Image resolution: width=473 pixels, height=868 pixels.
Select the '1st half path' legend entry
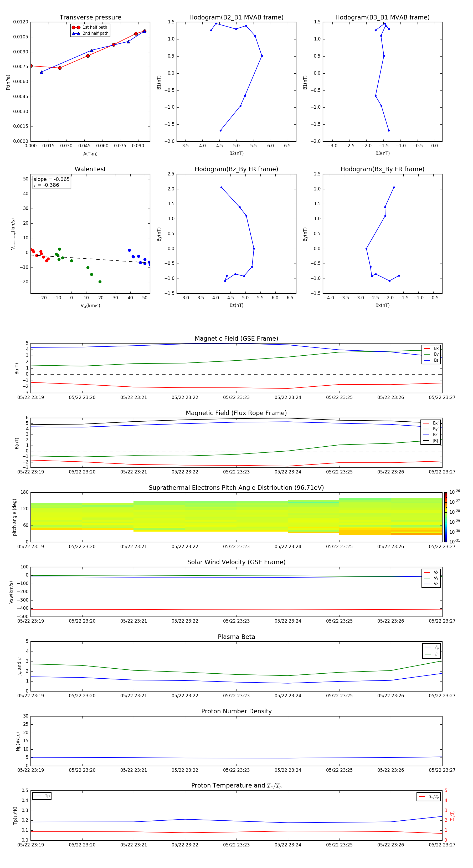coord(90,27)
